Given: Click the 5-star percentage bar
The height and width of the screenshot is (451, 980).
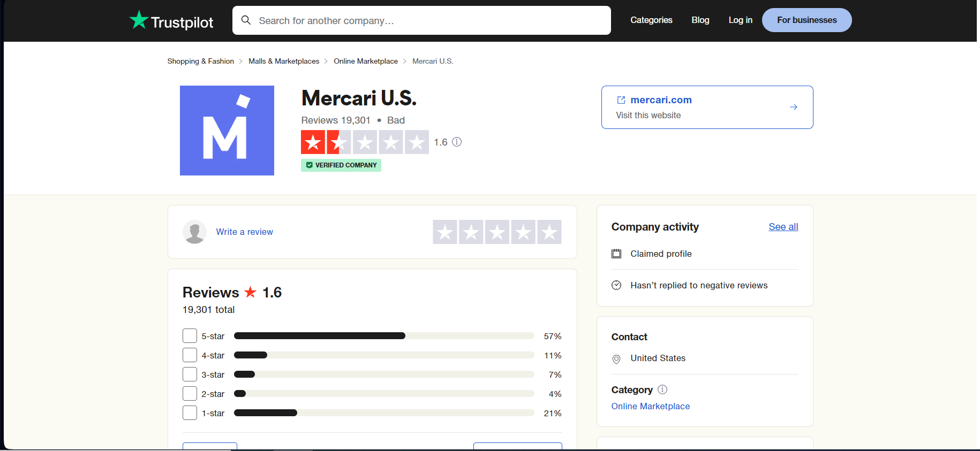Looking at the screenshot, I should (x=384, y=336).
